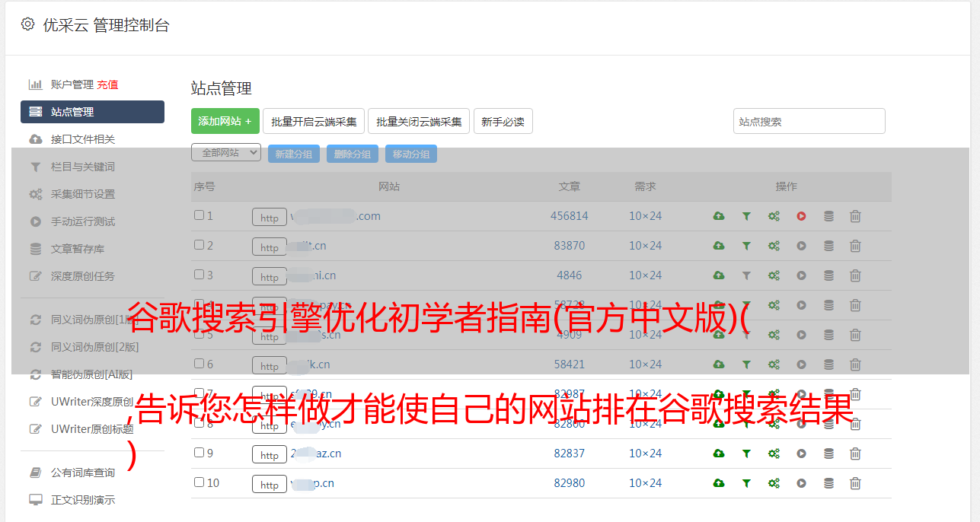The image size is (980, 522).
Task: Click filter icon in row 2
Action: [x=746, y=246]
